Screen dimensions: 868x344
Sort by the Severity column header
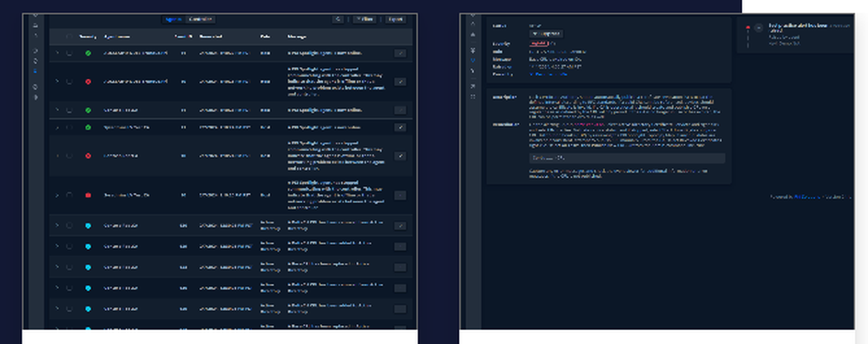coord(88,37)
